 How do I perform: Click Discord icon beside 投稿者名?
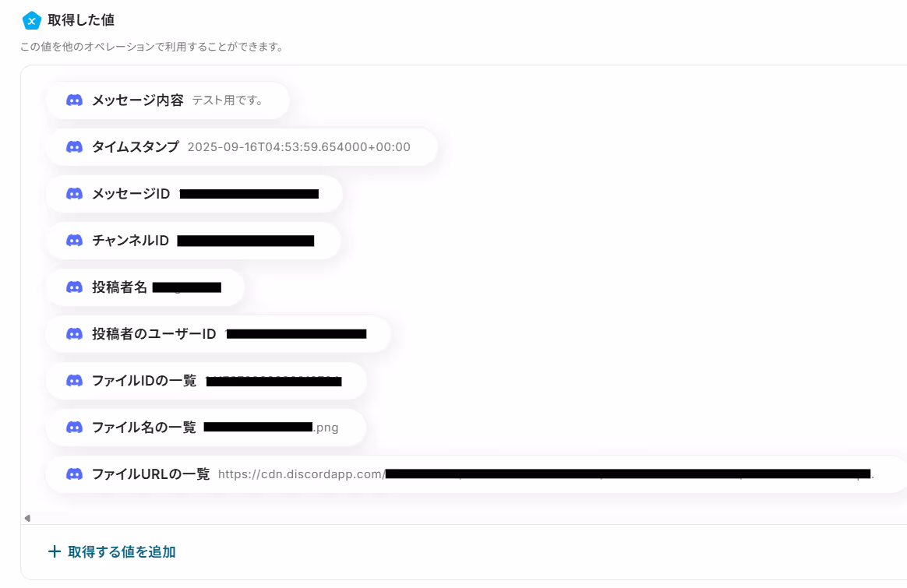pos(74,287)
